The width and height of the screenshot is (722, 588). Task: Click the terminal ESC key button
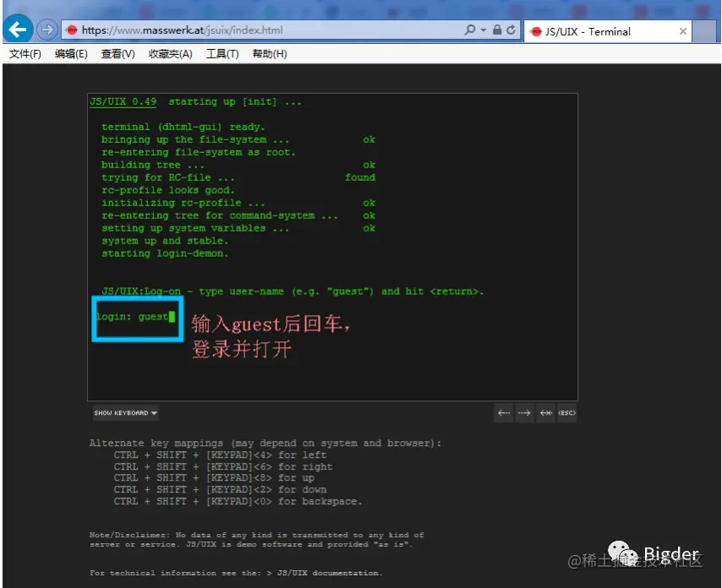point(566,413)
